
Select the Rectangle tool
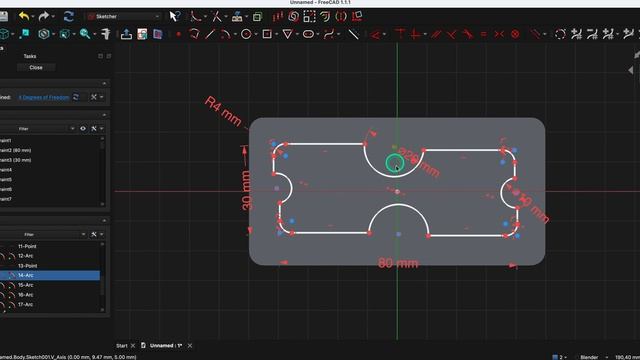pos(267,34)
